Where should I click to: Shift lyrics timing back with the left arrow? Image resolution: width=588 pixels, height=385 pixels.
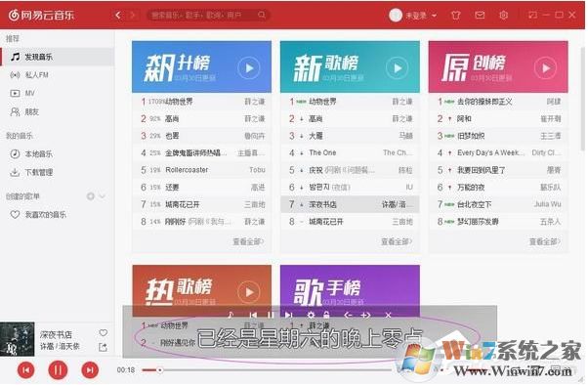coord(348,315)
